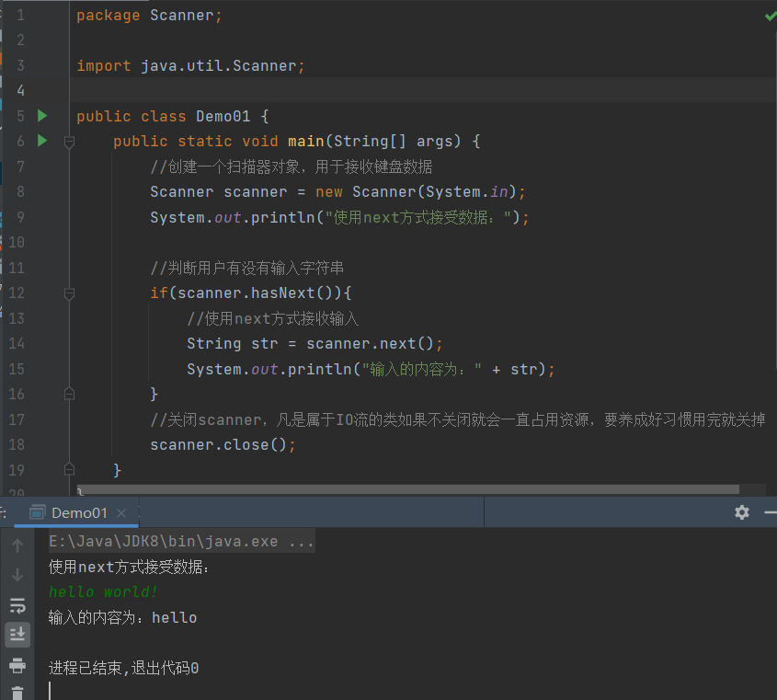
Task: Toggle scroll to end of console
Action: (x=17, y=635)
